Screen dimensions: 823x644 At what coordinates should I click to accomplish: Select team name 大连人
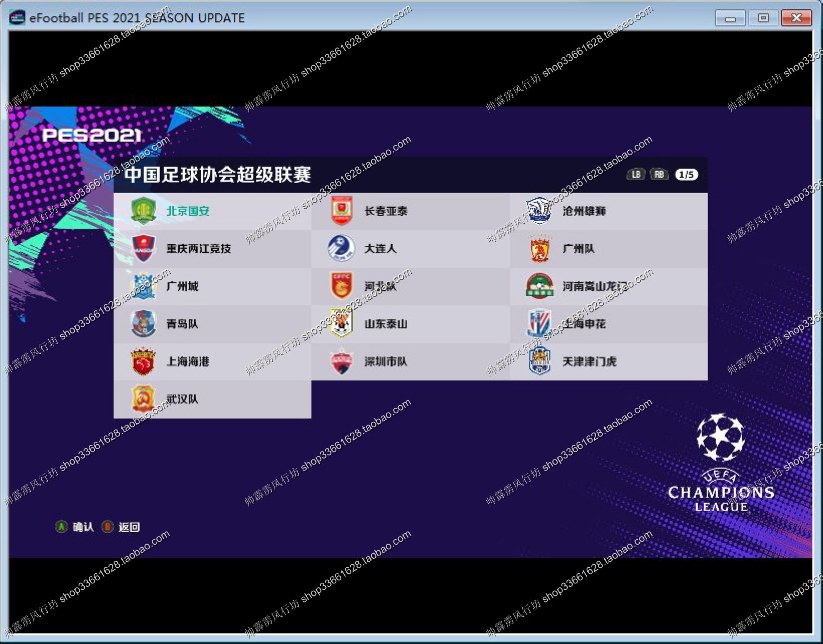pos(380,249)
